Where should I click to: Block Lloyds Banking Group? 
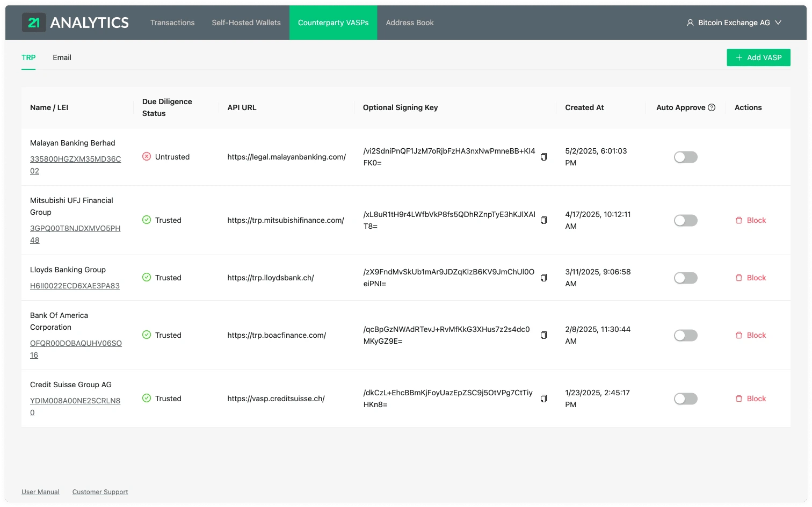click(x=751, y=278)
